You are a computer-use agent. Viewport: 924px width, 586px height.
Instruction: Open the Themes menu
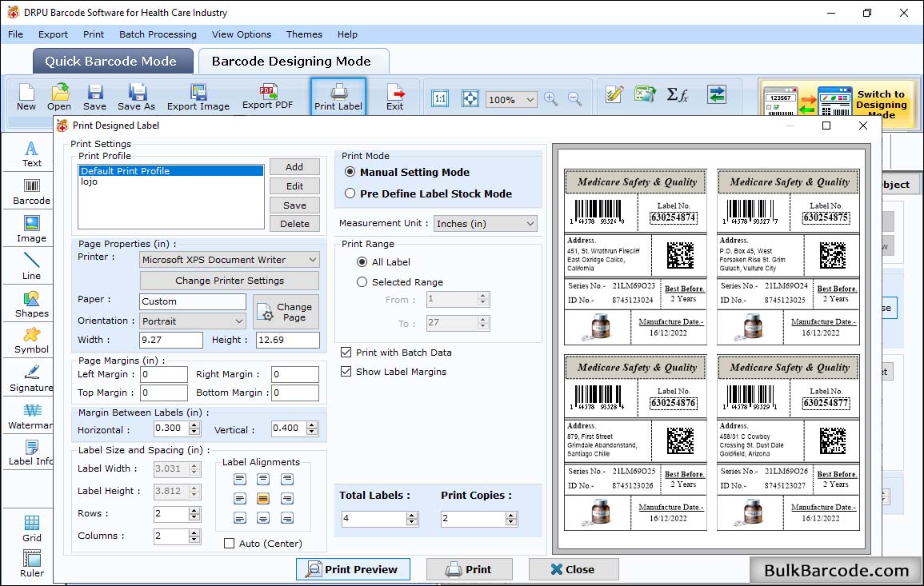point(304,34)
